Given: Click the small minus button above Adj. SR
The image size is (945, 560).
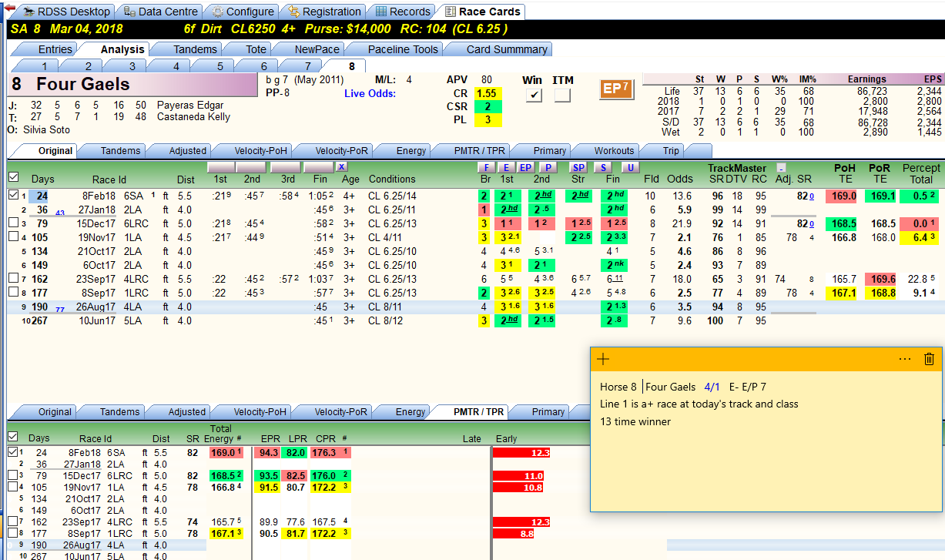Looking at the screenshot, I should coord(781,167).
